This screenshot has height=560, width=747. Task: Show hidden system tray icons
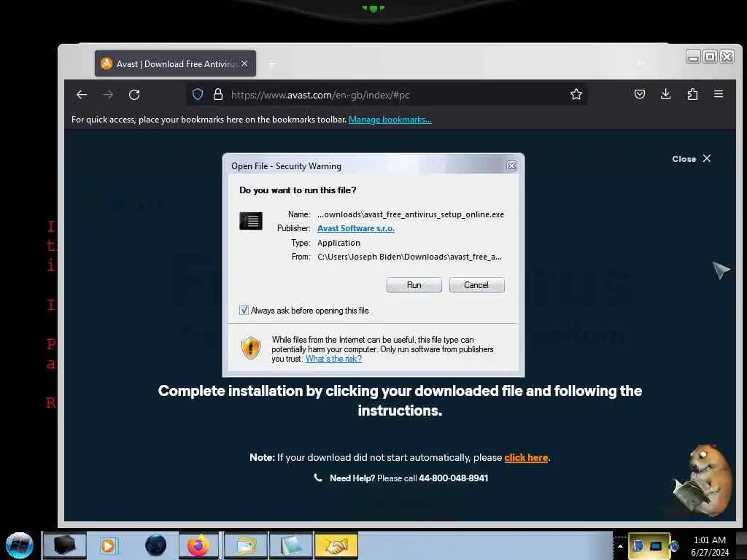point(620,545)
